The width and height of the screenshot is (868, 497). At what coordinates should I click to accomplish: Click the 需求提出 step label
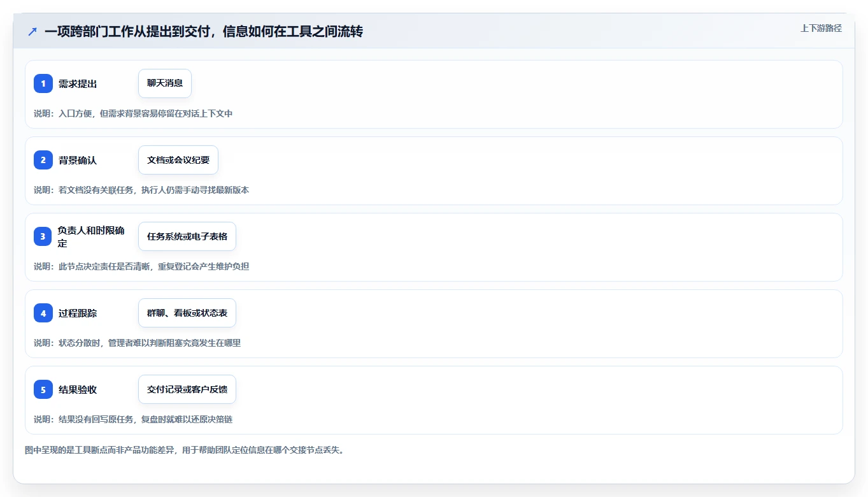click(x=78, y=83)
